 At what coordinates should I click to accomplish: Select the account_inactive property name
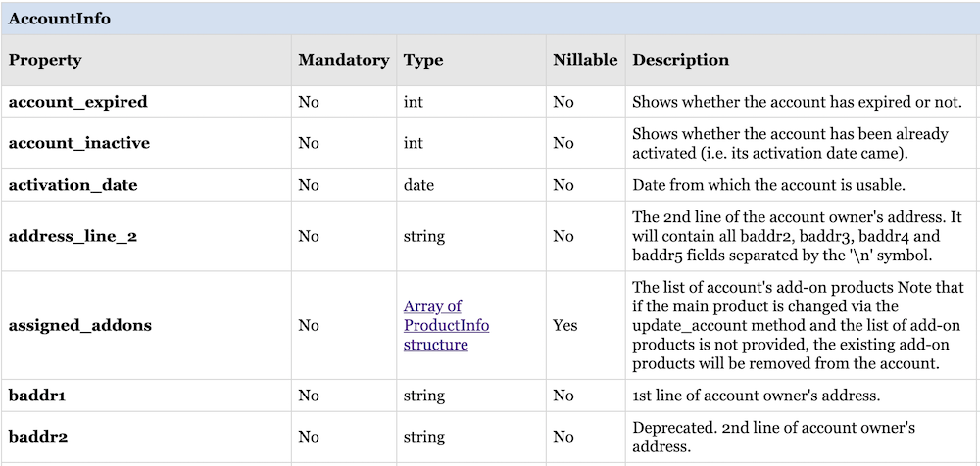click(79, 143)
